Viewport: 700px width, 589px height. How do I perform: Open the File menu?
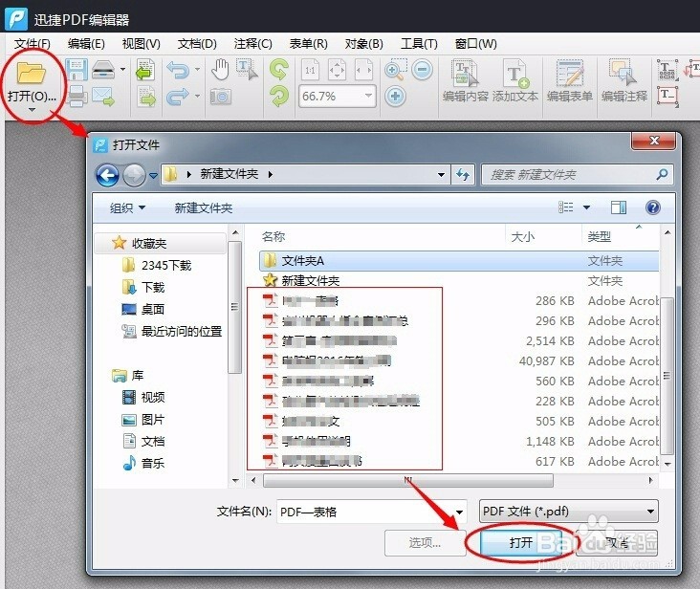pyautogui.click(x=32, y=44)
